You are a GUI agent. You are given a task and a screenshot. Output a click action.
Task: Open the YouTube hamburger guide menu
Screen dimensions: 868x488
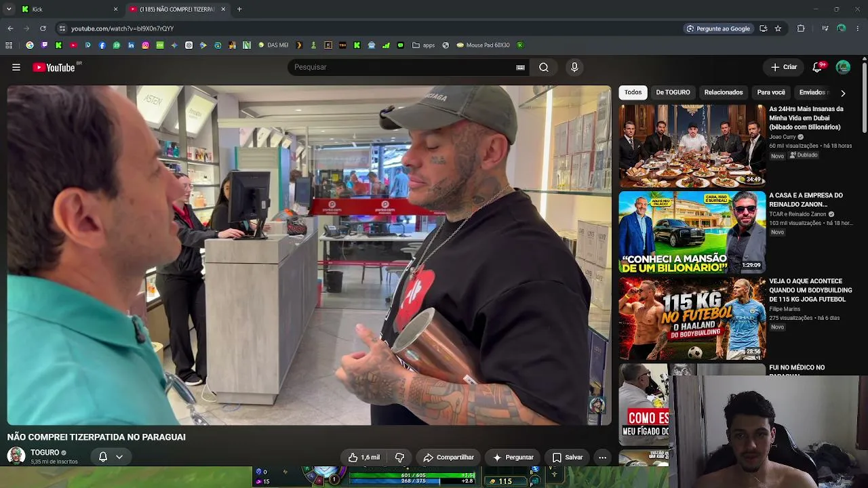(x=16, y=67)
